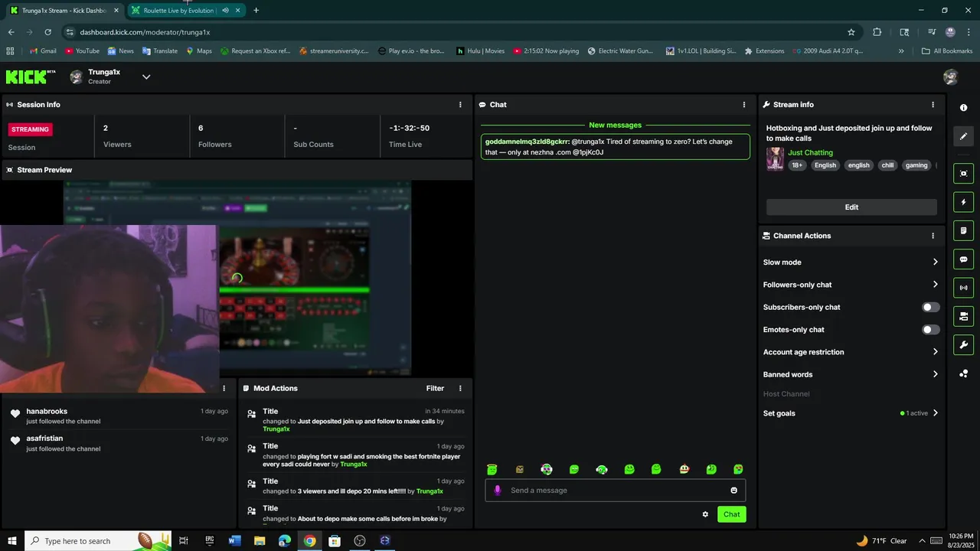Image resolution: width=980 pixels, height=551 pixels.
Task: Switch to Trunga1x Stream Kick Dashboard tab
Action: pyautogui.click(x=64, y=11)
